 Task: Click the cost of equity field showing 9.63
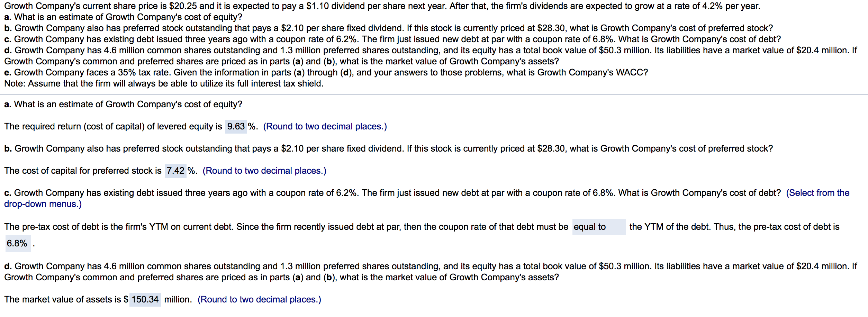pyautogui.click(x=236, y=127)
